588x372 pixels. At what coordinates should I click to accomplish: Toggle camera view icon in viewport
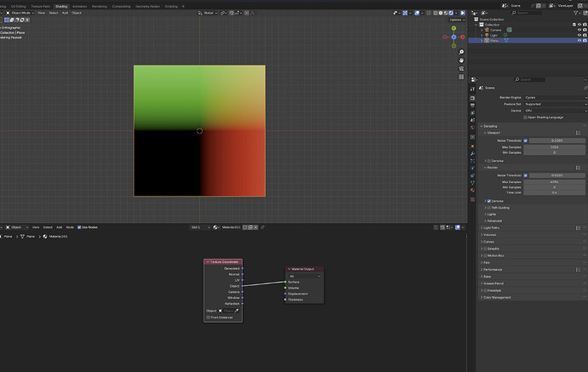point(461,69)
